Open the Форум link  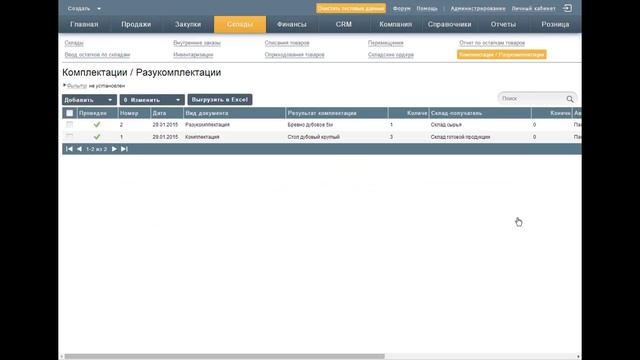point(402,8)
